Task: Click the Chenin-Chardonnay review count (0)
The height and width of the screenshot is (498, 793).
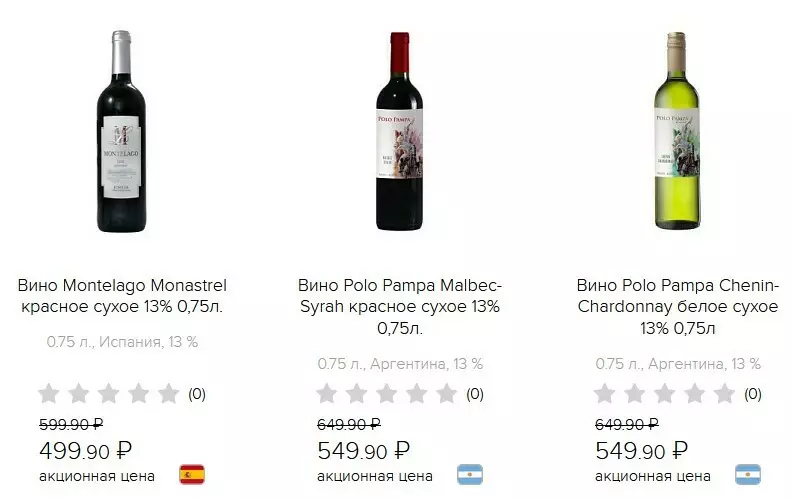Action: pos(753,394)
